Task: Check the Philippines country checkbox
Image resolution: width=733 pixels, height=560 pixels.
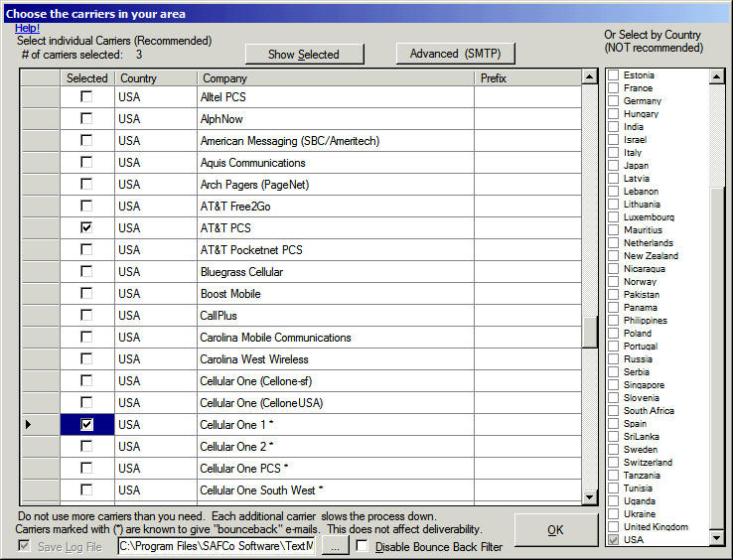Action: [x=614, y=320]
